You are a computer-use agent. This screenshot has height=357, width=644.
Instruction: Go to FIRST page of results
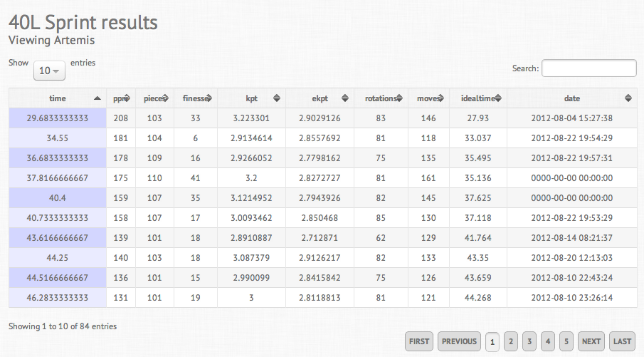pos(419,341)
